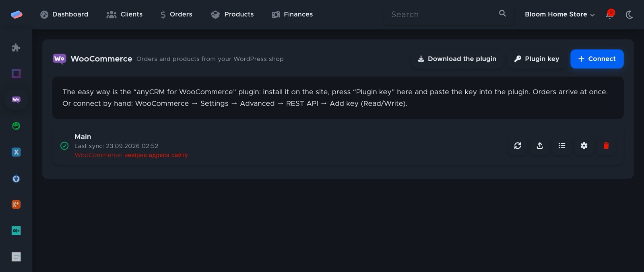Expand the Bloom Home Store dropdown
The image size is (644, 272).
(559, 15)
